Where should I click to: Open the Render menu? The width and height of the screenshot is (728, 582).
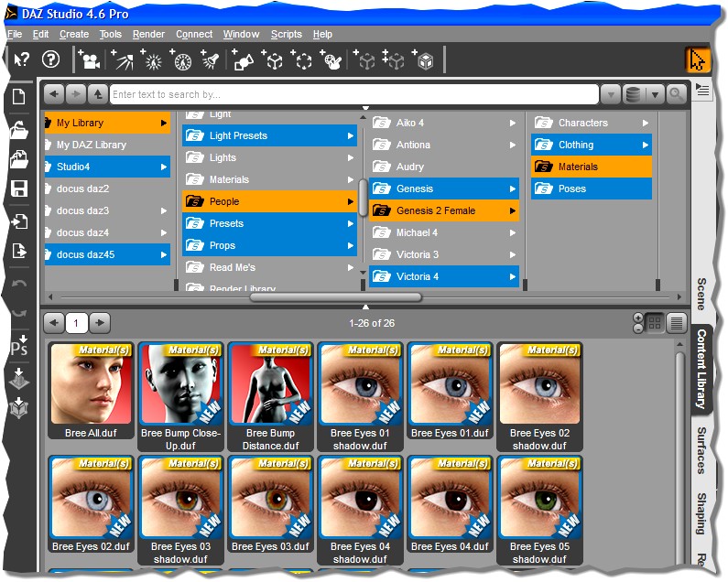click(x=148, y=35)
